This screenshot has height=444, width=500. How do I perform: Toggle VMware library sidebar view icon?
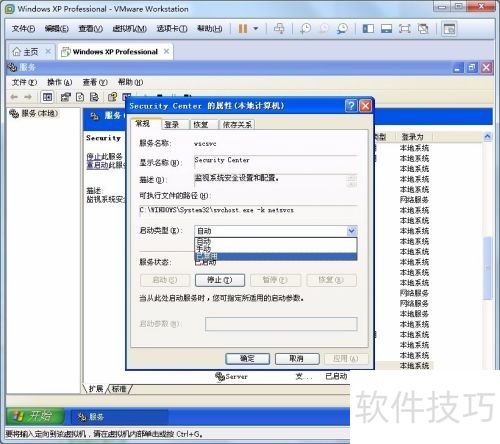pyautogui.click(x=368, y=29)
